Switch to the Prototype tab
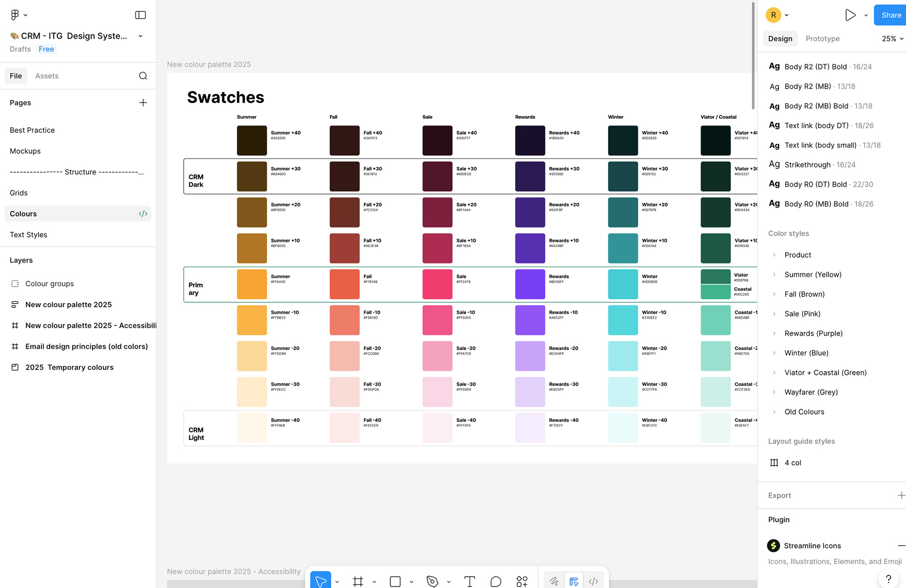This screenshot has width=906, height=588. [x=822, y=38]
